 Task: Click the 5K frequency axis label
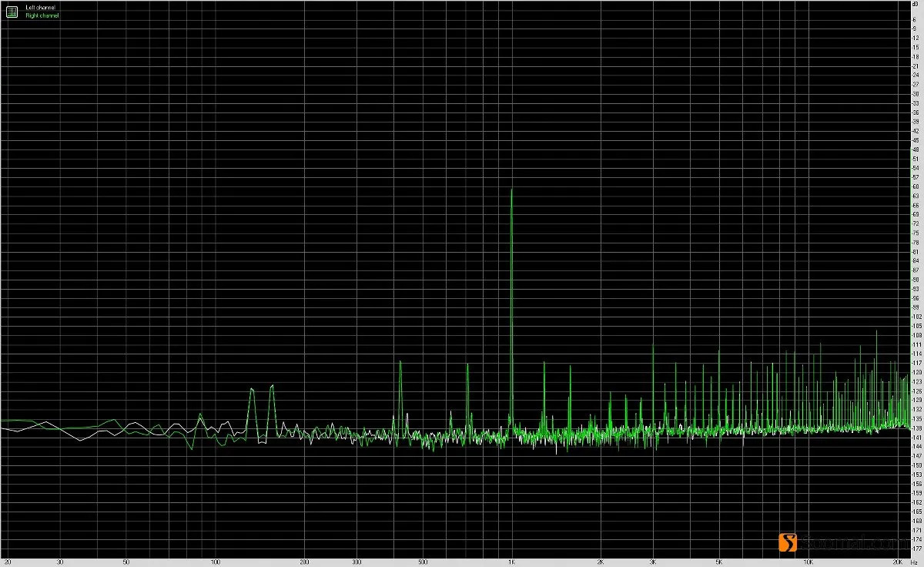click(718, 562)
